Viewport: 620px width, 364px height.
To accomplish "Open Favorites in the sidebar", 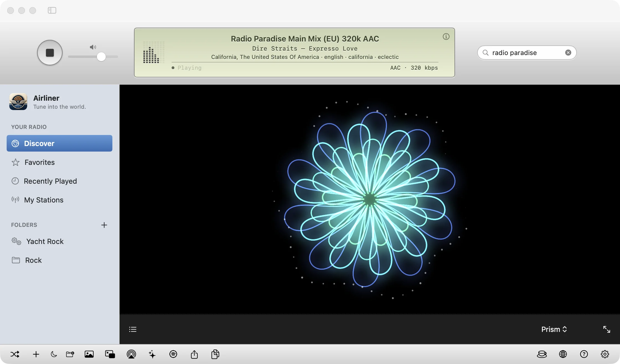I will pyautogui.click(x=60, y=162).
